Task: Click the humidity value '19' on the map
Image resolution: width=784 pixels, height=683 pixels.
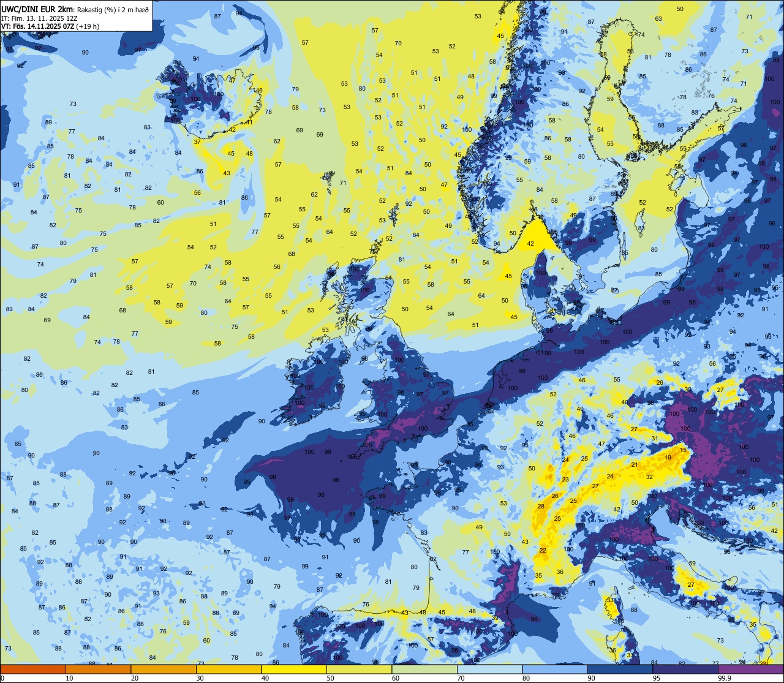Action: 668,458
